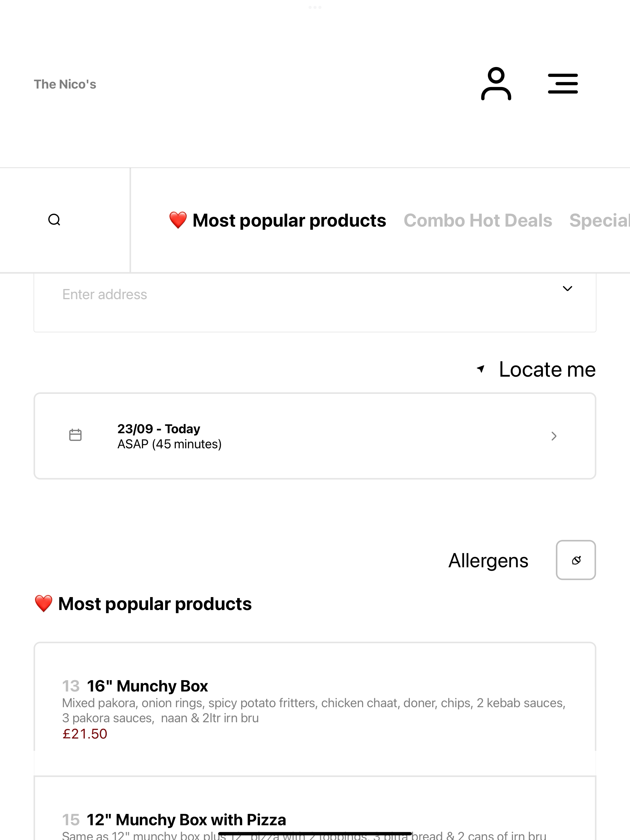
Task: Click the calendar icon in delivery time card
Action: click(75, 435)
